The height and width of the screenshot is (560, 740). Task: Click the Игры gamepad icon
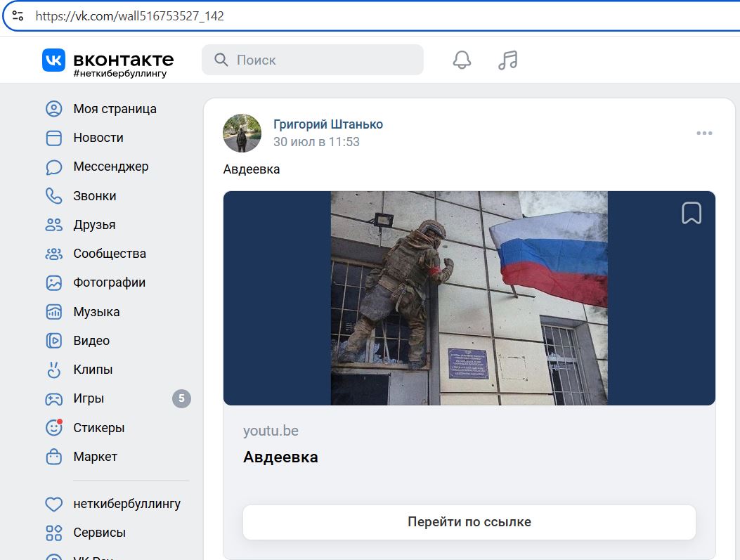54,399
